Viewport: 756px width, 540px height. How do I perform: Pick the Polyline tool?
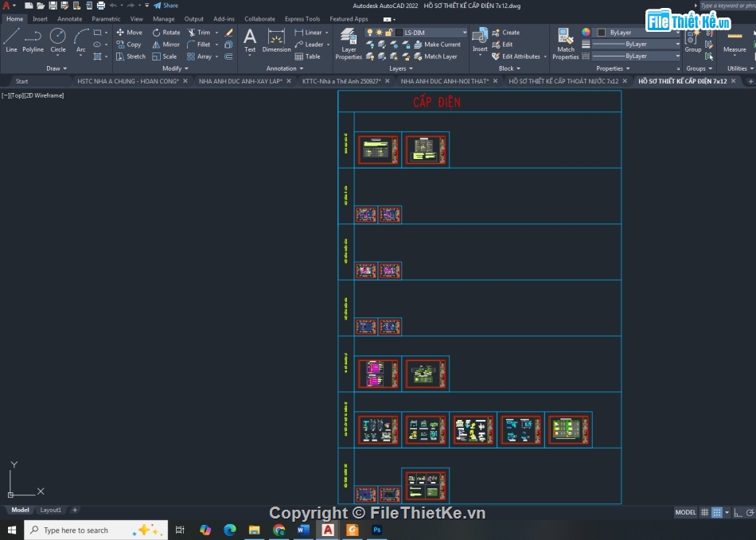tap(33, 40)
